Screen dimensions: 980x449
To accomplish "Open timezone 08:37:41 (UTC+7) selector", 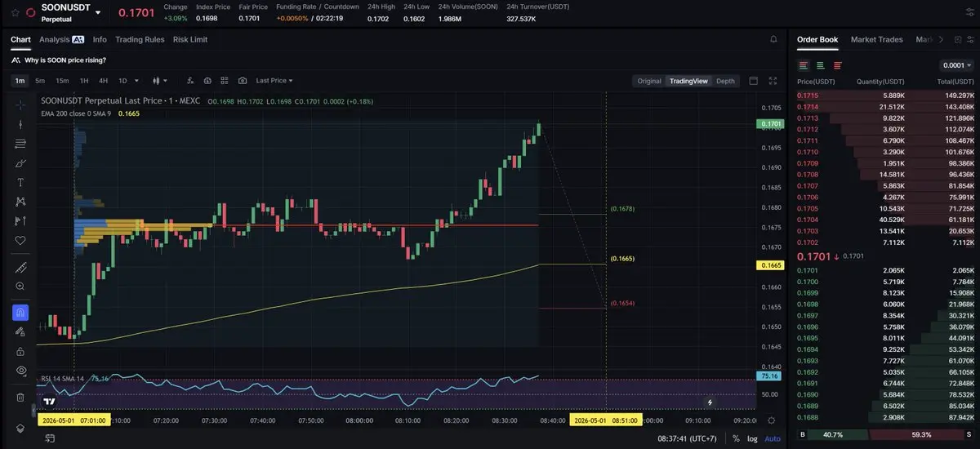I will (x=688, y=438).
